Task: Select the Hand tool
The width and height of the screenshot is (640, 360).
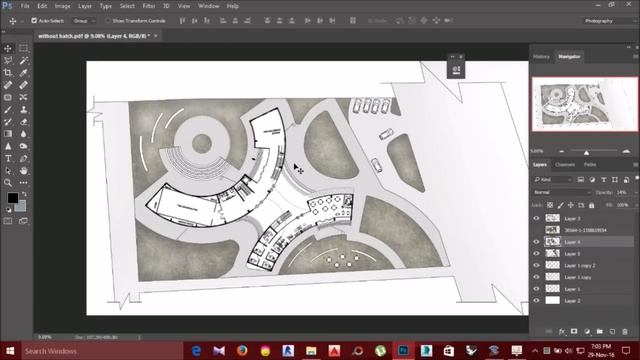Action: (23, 171)
